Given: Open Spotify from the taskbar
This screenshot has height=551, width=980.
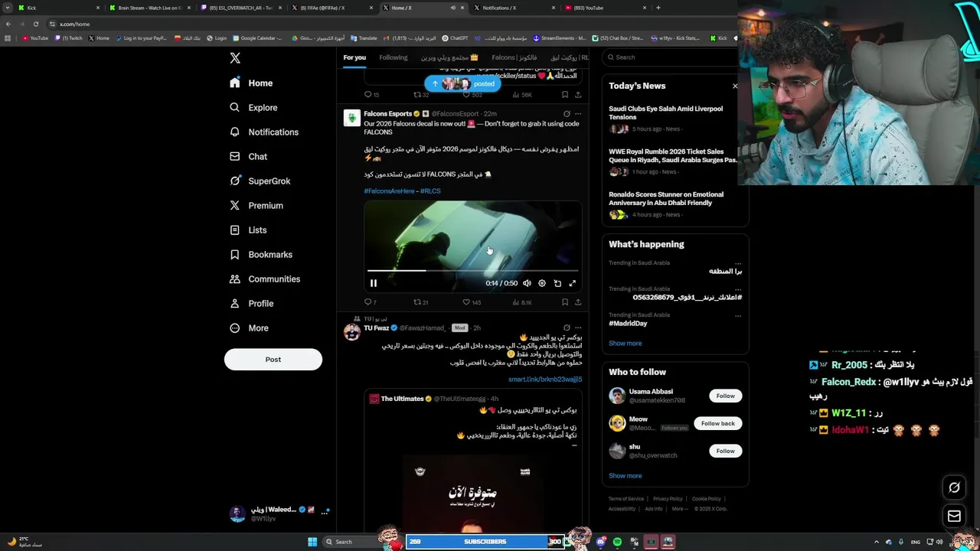Looking at the screenshot, I should tap(617, 542).
